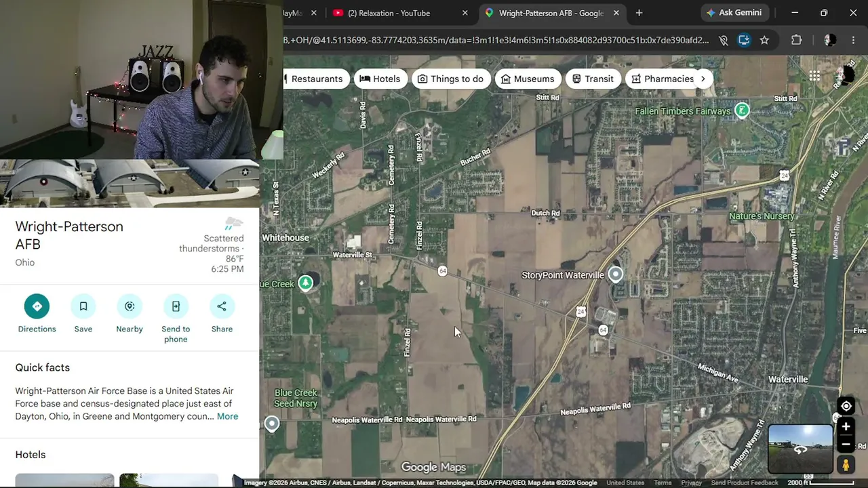This screenshot has height=488, width=868.
Task: Share this place with the Share icon
Action: 222,306
